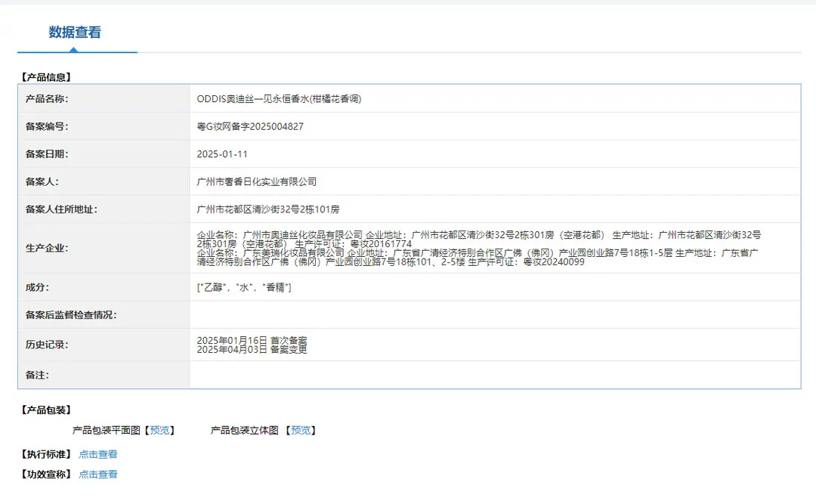This screenshot has width=816, height=504.
Task: Click the 产品名称 row label
Action: (x=47, y=99)
